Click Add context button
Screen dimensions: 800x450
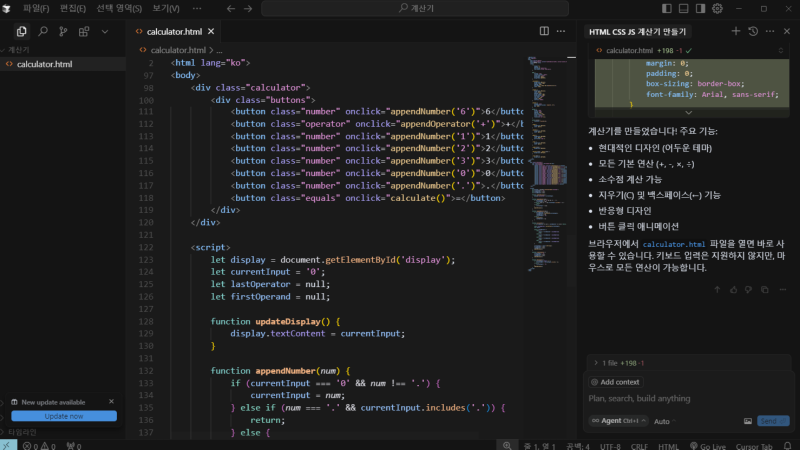tap(615, 382)
